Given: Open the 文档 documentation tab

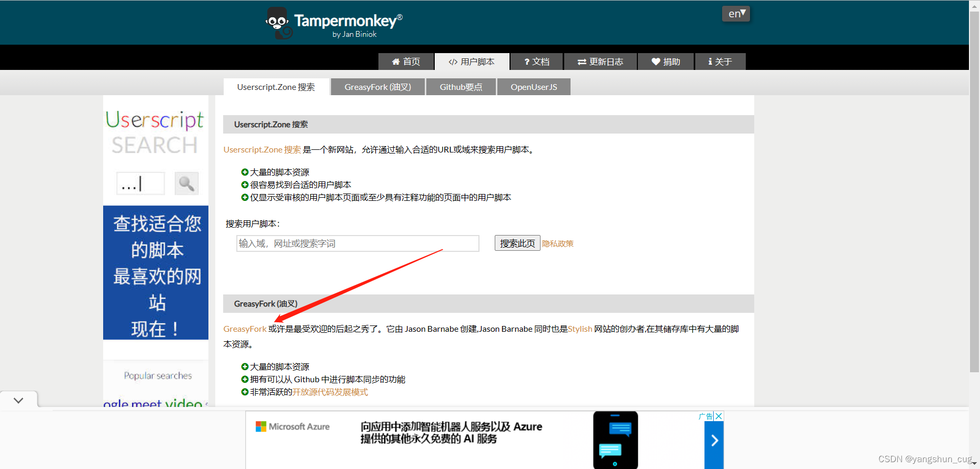Looking at the screenshot, I should tap(536, 62).
